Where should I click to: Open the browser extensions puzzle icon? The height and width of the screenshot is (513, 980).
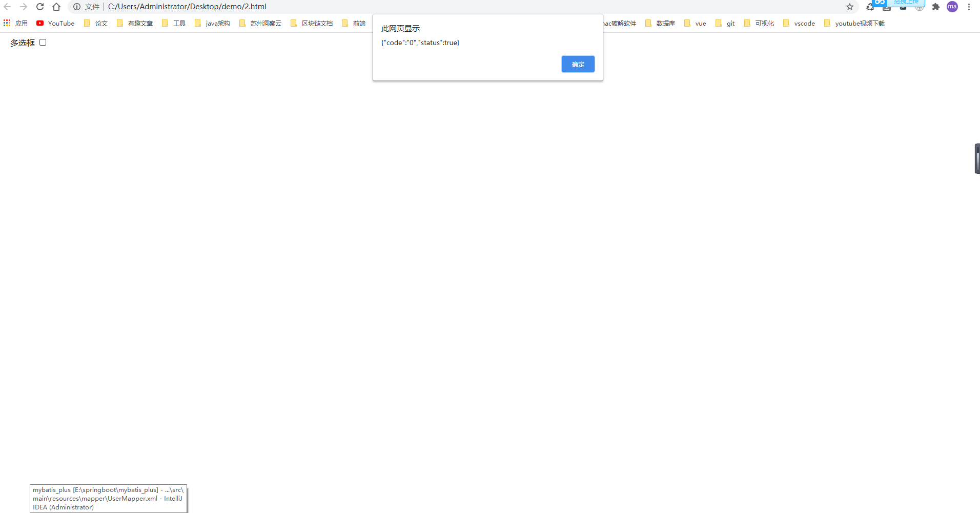(x=936, y=7)
